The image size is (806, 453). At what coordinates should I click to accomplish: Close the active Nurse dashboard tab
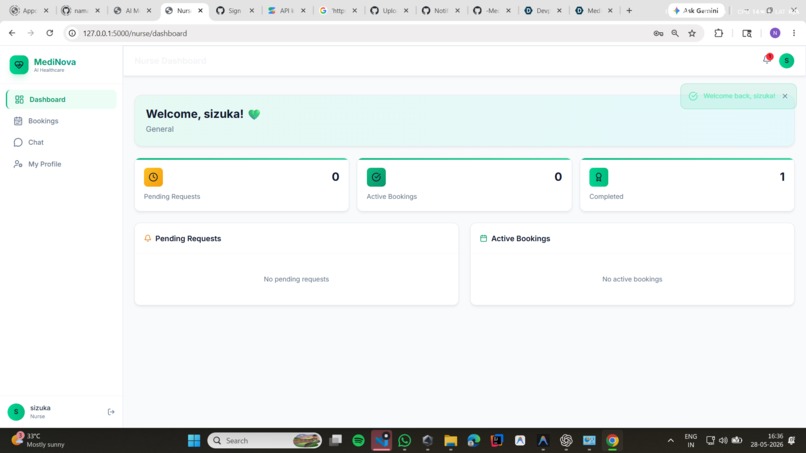(200, 10)
